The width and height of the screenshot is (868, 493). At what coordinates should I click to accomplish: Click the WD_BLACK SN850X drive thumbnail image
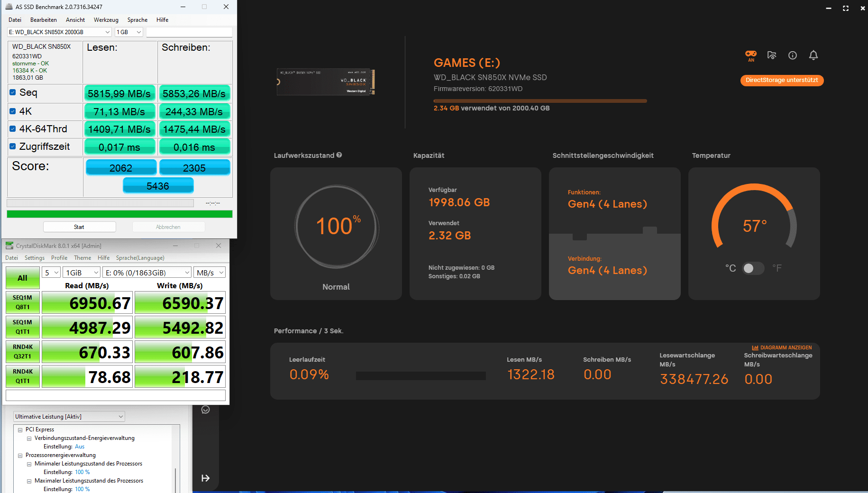point(326,82)
